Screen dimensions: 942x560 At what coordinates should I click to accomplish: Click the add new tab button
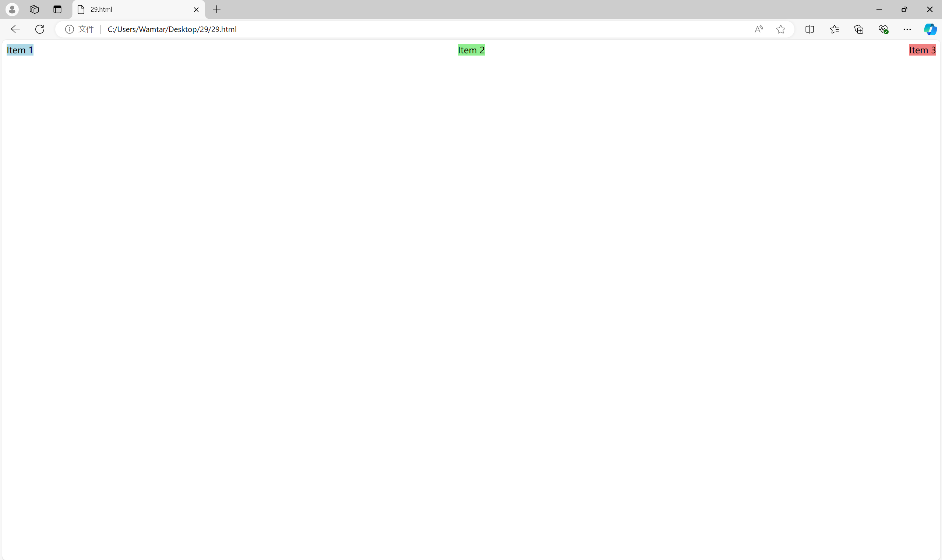[216, 9]
